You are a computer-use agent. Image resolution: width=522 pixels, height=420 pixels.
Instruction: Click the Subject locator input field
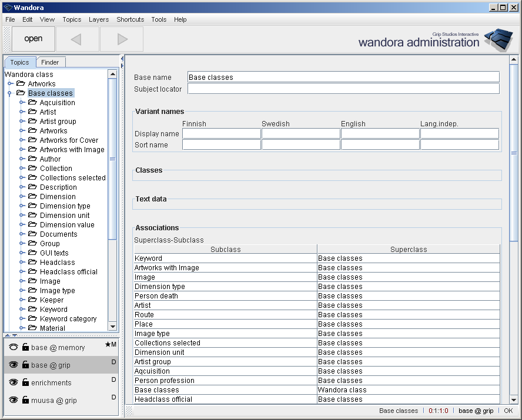click(343, 89)
